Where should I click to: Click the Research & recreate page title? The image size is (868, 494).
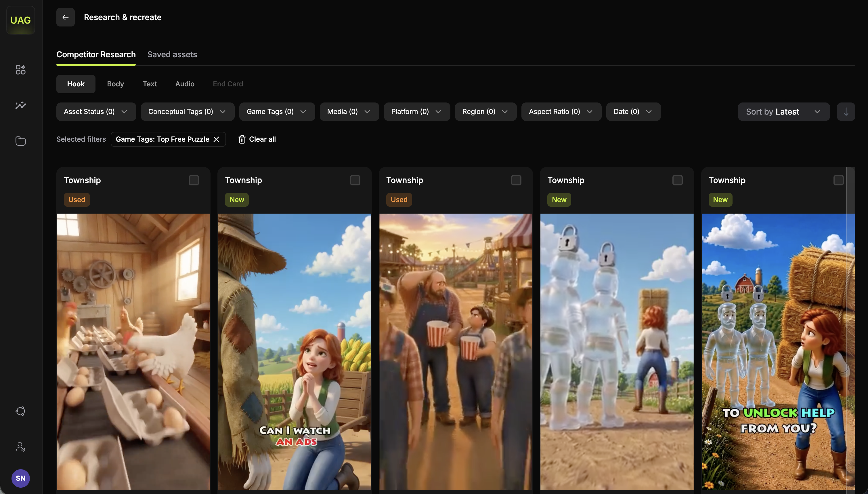pos(123,17)
